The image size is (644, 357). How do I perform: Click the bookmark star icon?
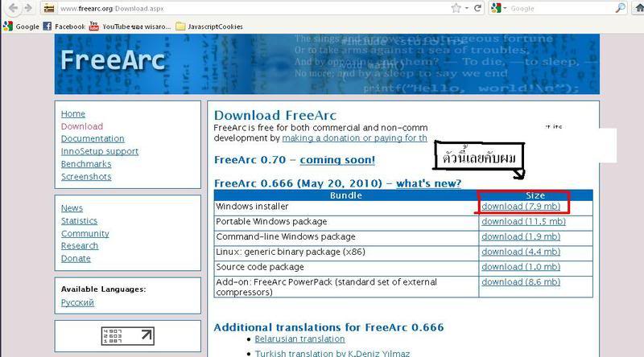[456, 8]
